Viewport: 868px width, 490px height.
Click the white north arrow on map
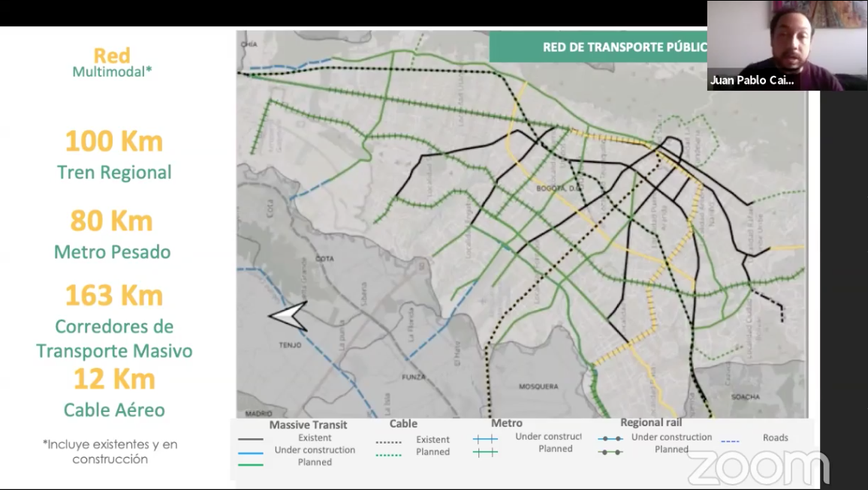[x=288, y=316]
